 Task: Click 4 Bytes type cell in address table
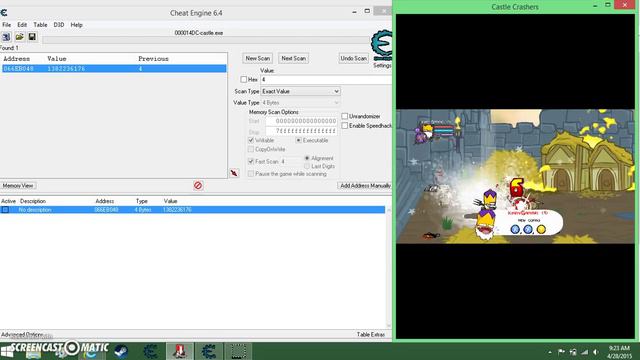(x=143, y=210)
